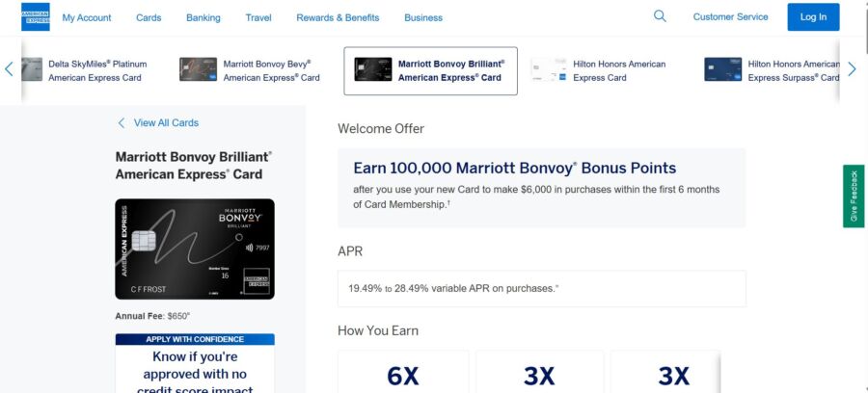
Task: Click Annual Fee: $650 text
Action: tap(152, 316)
